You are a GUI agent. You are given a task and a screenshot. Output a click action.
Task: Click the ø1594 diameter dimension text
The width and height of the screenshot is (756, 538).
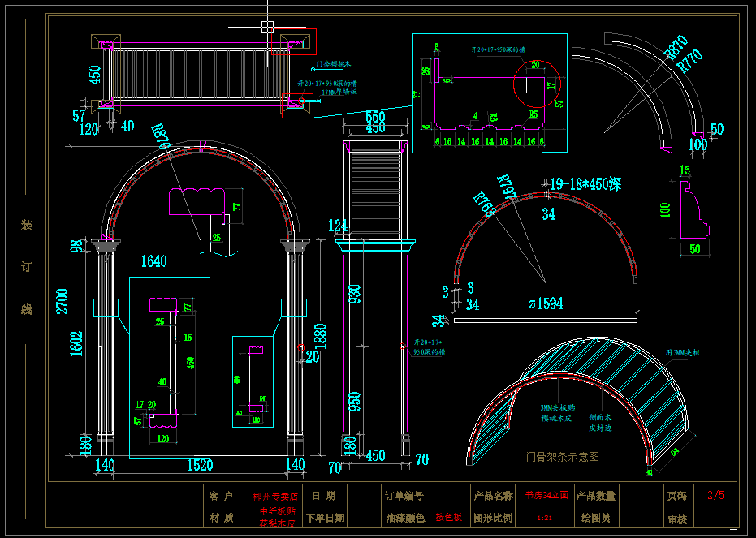pyautogui.click(x=545, y=303)
